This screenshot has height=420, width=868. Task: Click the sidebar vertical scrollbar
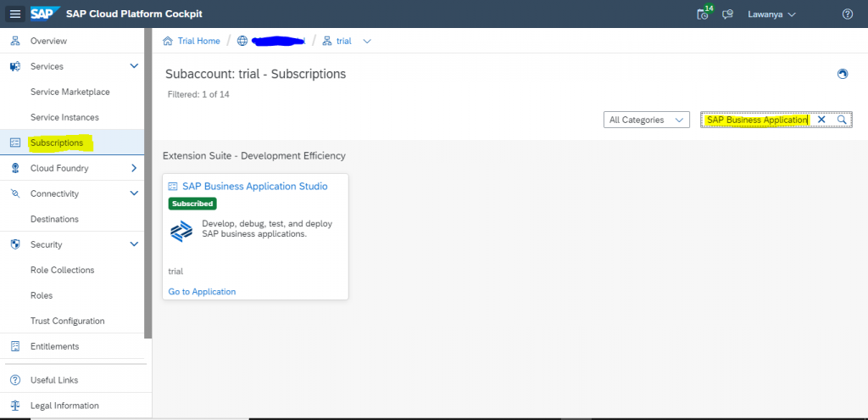click(x=147, y=183)
